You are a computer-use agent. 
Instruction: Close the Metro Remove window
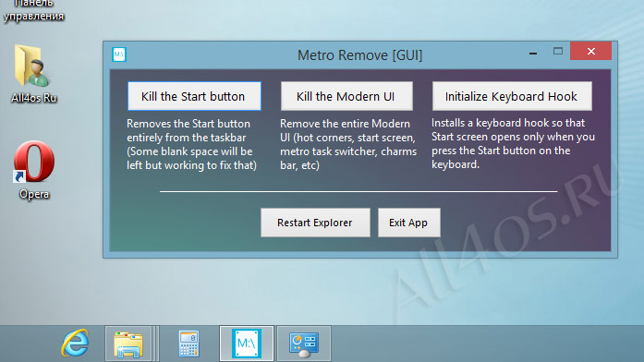(x=591, y=52)
